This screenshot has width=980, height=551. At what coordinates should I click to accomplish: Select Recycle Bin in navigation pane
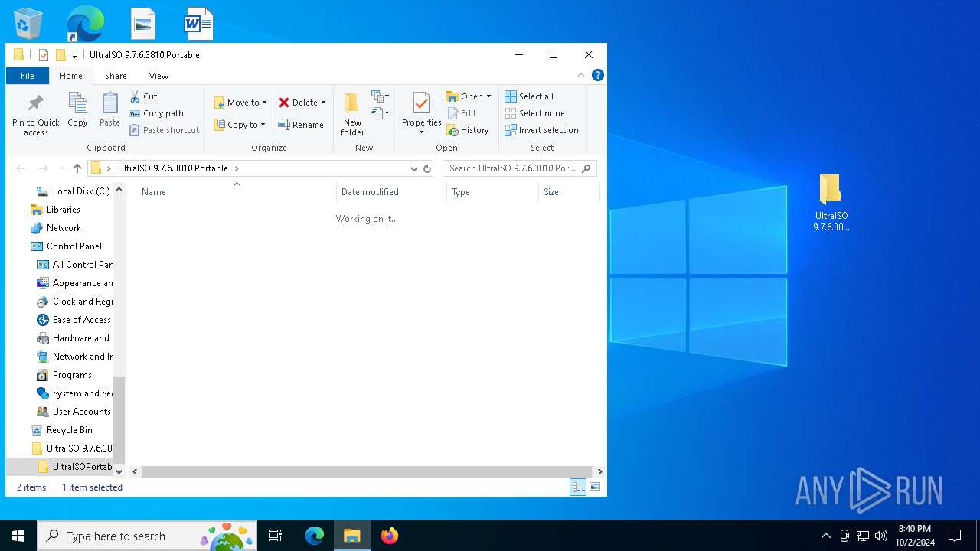point(61,430)
